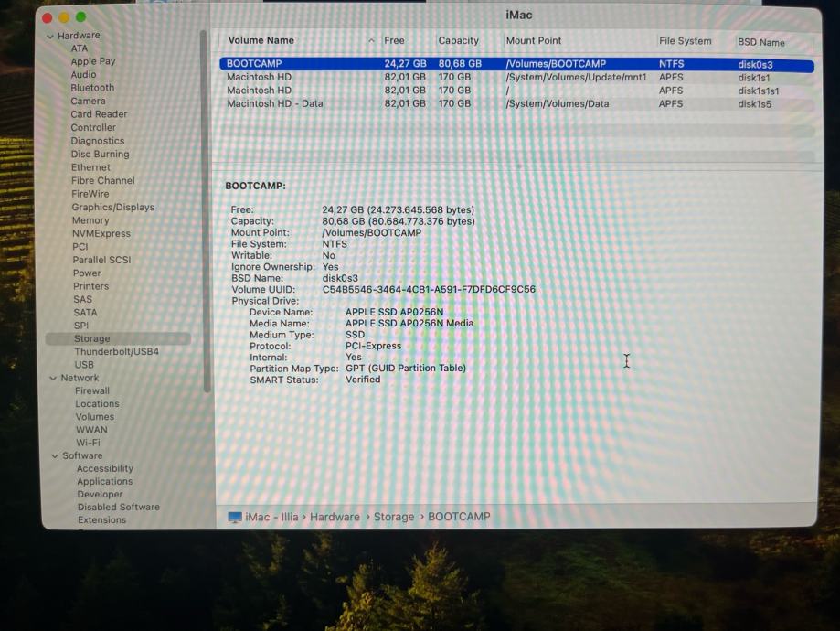Image resolution: width=840 pixels, height=631 pixels.
Task: Open Applications under Software
Action: [x=104, y=481]
